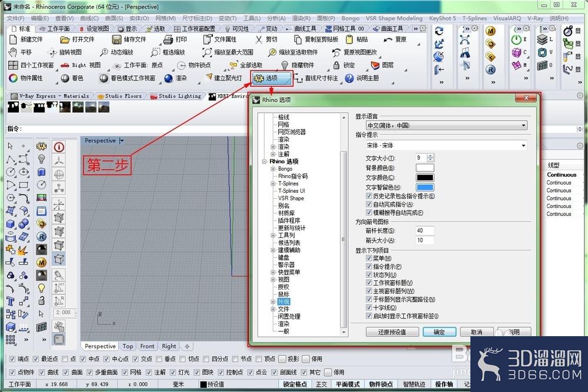
Task: Expand the 外观 tree node
Action: [x=273, y=301]
